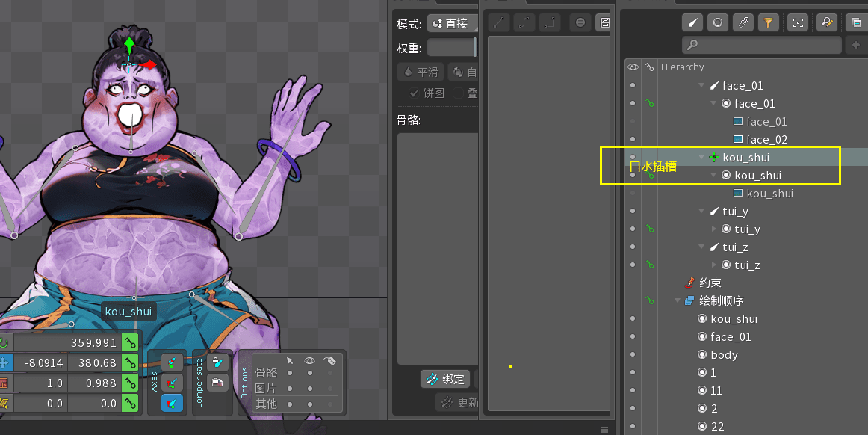Screen dimensions: 868x435
Task: Select 约束 item in the tree
Action: (x=710, y=283)
